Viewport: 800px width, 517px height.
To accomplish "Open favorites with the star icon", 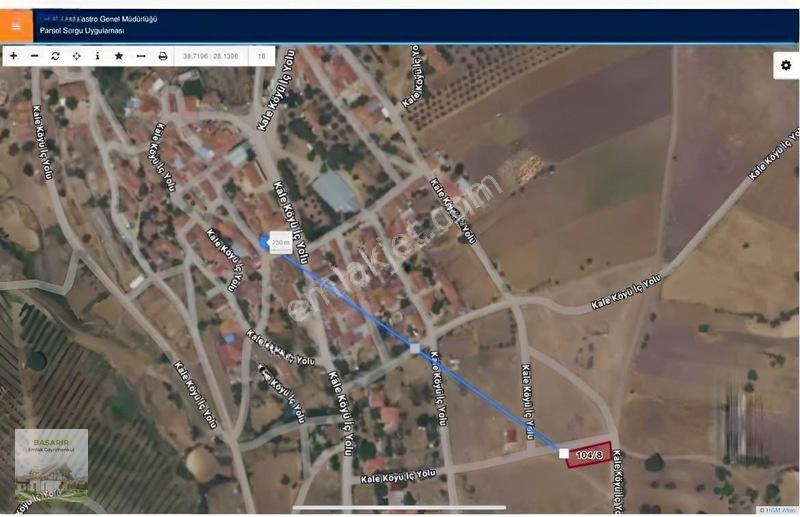I will point(119,56).
